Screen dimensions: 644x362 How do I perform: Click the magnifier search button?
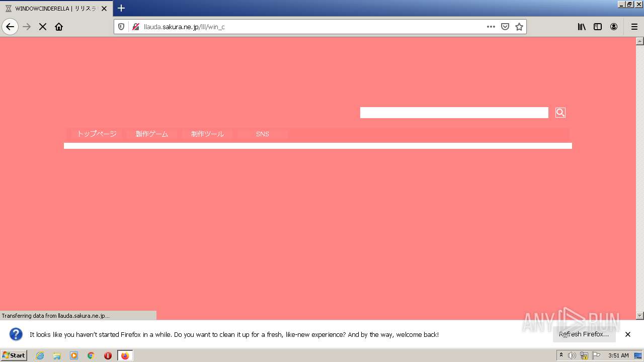point(560,113)
